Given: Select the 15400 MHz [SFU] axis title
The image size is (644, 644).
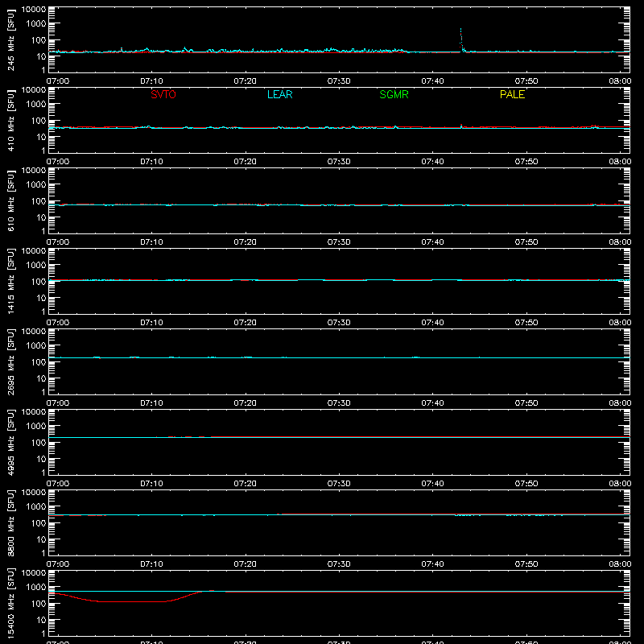Looking at the screenshot, I should (10, 603).
